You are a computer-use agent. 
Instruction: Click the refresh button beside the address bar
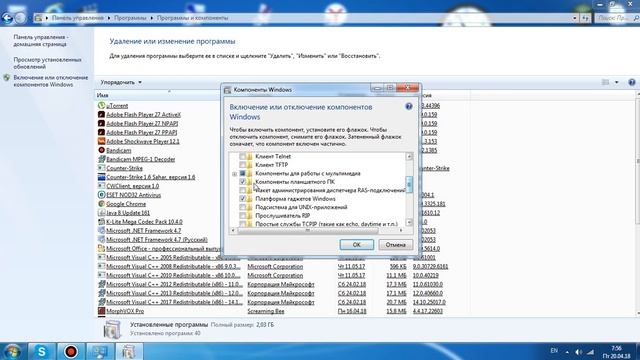pos(585,18)
